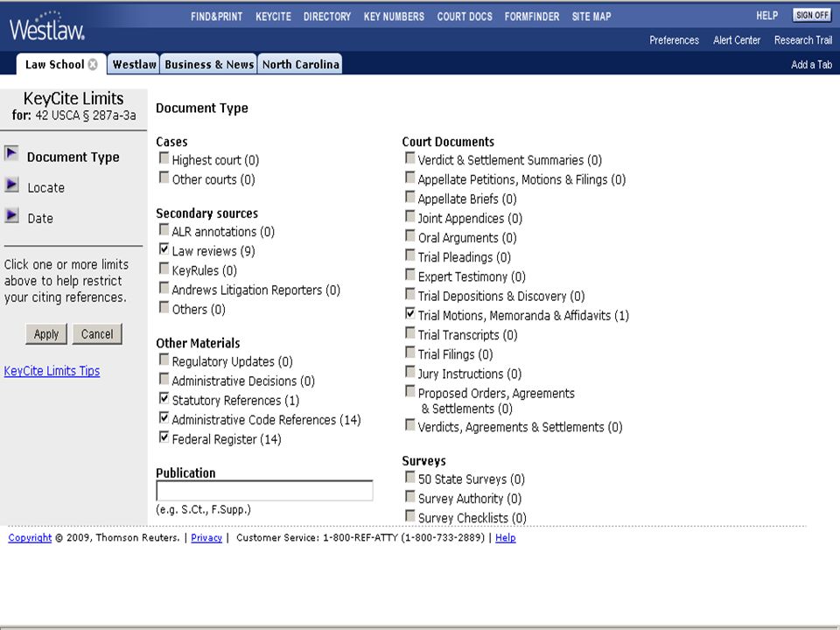Open COURT DOCS in the top menu
Screen dimensions: 840x630
[x=465, y=17]
